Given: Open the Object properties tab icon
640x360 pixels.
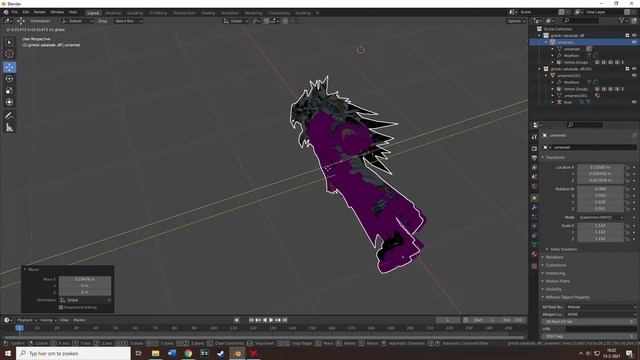Looking at the screenshot, I should (534, 198).
